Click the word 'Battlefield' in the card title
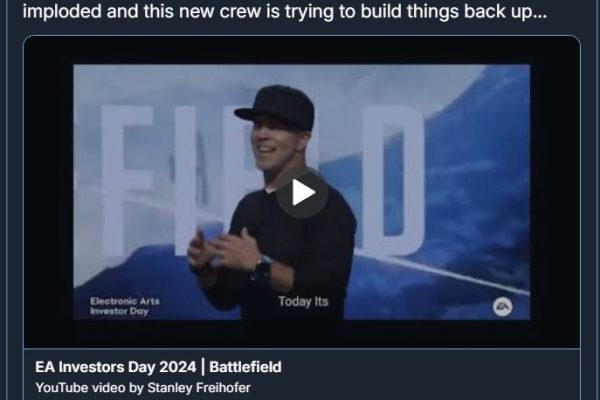 coord(245,367)
